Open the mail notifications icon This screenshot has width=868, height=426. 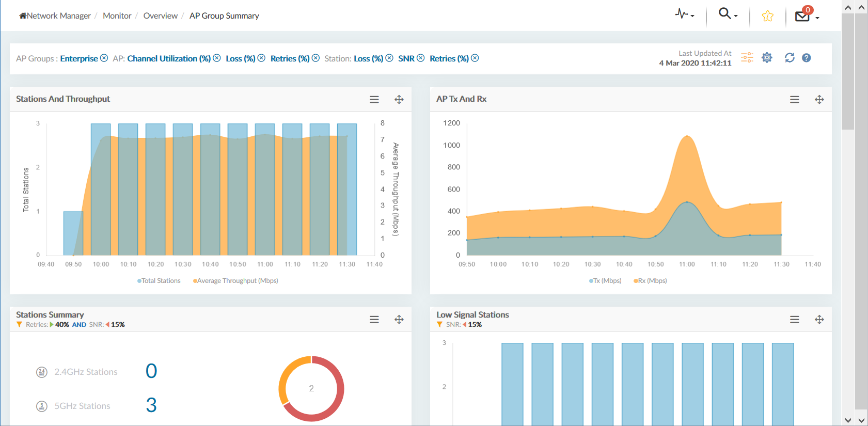click(802, 16)
